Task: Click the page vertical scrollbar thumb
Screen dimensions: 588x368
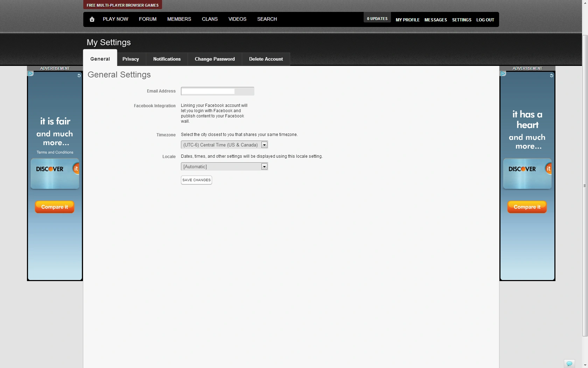Action: pos(585,186)
